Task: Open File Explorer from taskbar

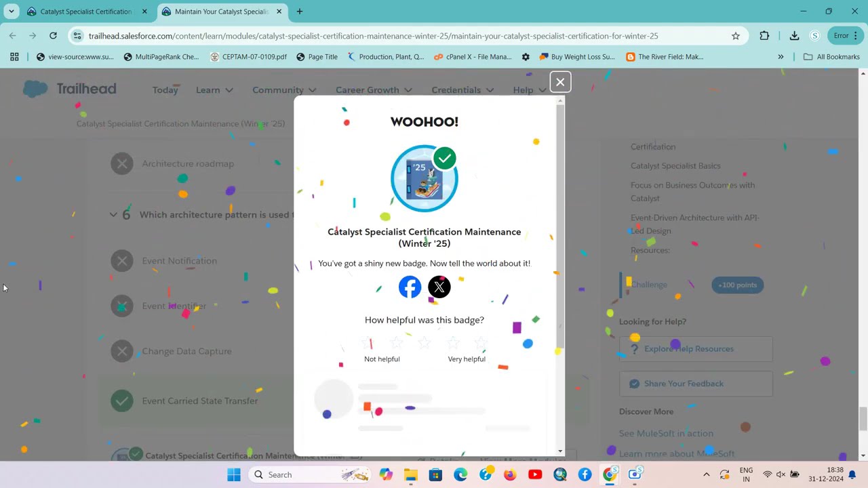Action: coord(411,474)
